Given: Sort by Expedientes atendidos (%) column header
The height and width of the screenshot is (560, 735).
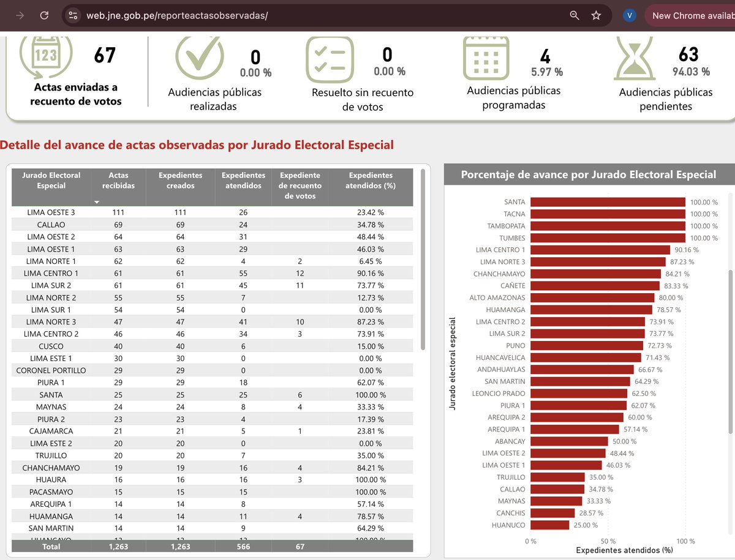Looking at the screenshot, I should (371, 181).
